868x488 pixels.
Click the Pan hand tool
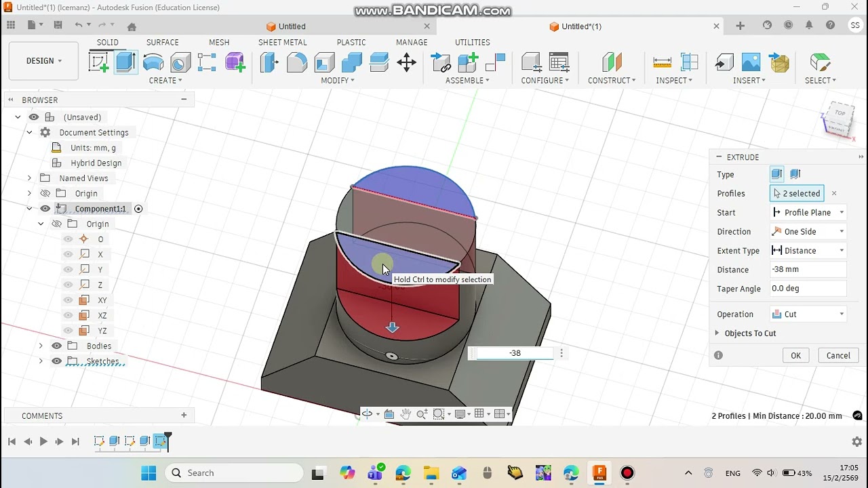pyautogui.click(x=406, y=414)
